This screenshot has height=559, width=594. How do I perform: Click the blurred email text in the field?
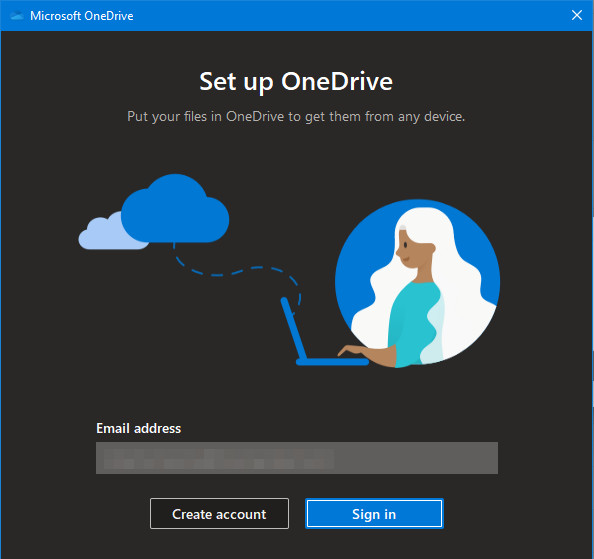219,459
